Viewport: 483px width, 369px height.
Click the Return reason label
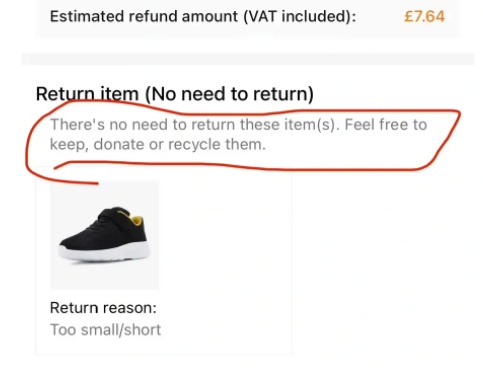click(103, 307)
